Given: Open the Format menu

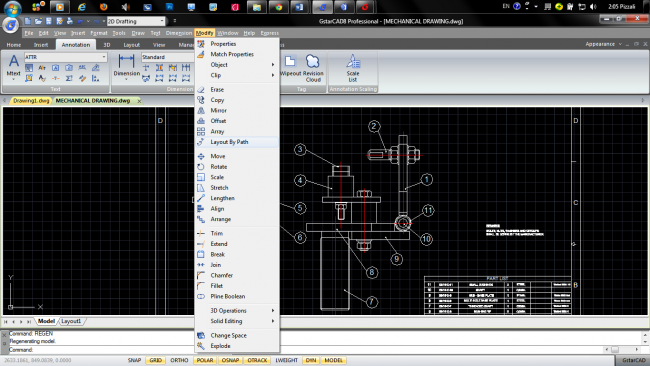Looking at the screenshot, I should pyautogui.click(x=99, y=33).
